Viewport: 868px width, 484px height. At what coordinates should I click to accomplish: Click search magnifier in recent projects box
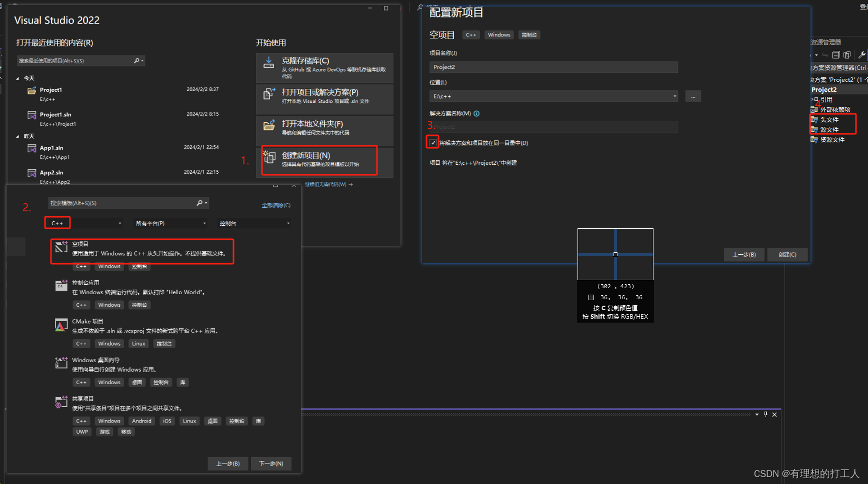(137, 60)
